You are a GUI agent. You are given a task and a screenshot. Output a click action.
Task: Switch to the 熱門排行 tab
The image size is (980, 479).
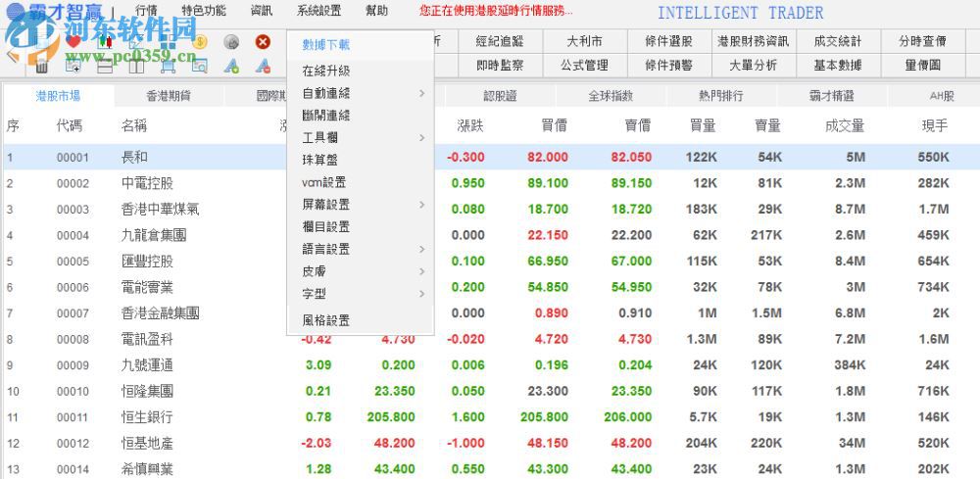click(720, 96)
